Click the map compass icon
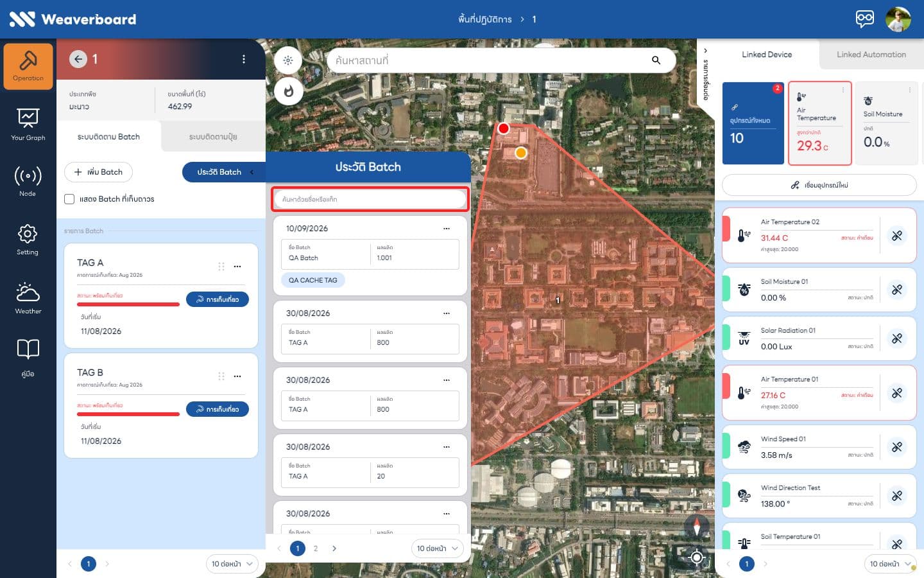 point(697,526)
